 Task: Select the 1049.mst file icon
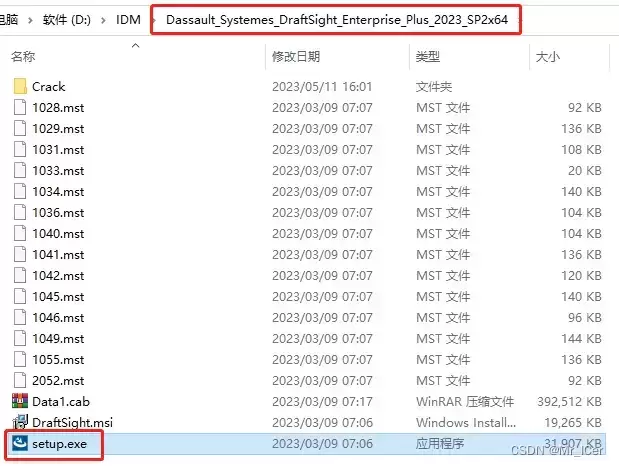coord(20,338)
